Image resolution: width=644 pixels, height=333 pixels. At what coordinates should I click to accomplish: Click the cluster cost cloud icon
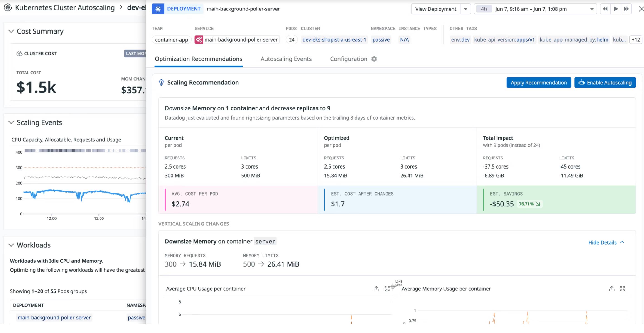tap(19, 54)
